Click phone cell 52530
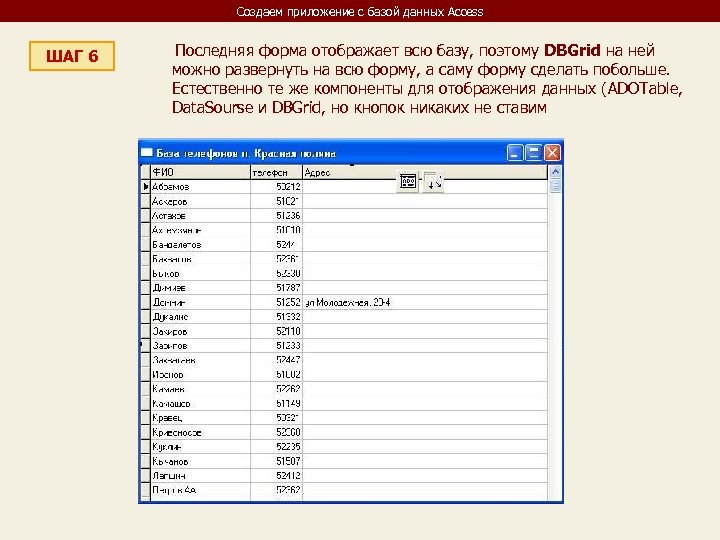720x540 pixels. 276,273
